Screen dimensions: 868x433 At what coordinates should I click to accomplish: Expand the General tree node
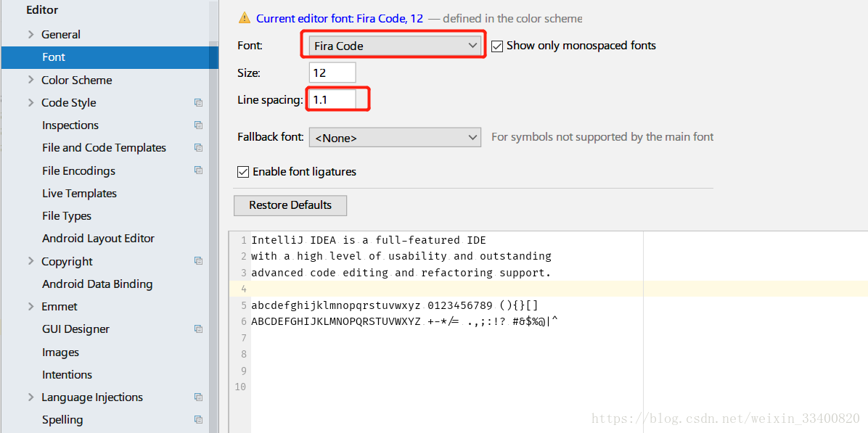pyautogui.click(x=31, y=34)
